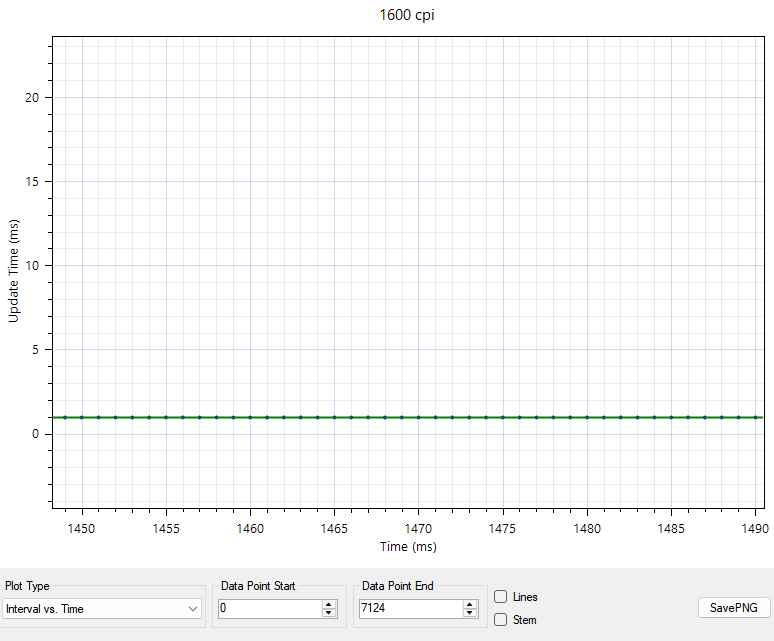774x641 pixels.
Task: Click the 1470 x-axis tick label
Action: 418,529
